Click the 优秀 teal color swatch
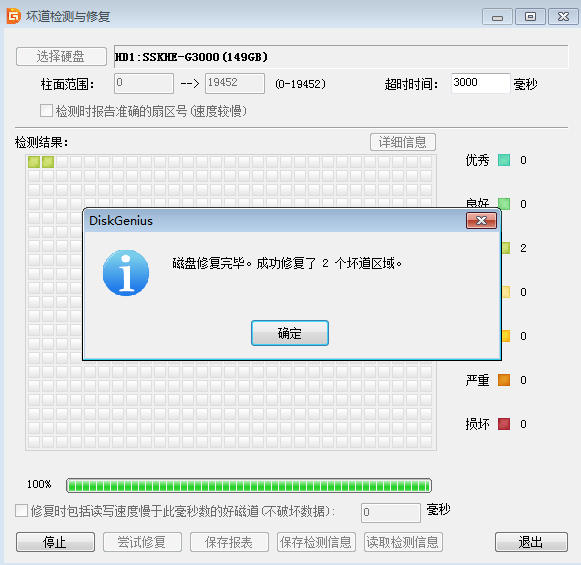 504,160
